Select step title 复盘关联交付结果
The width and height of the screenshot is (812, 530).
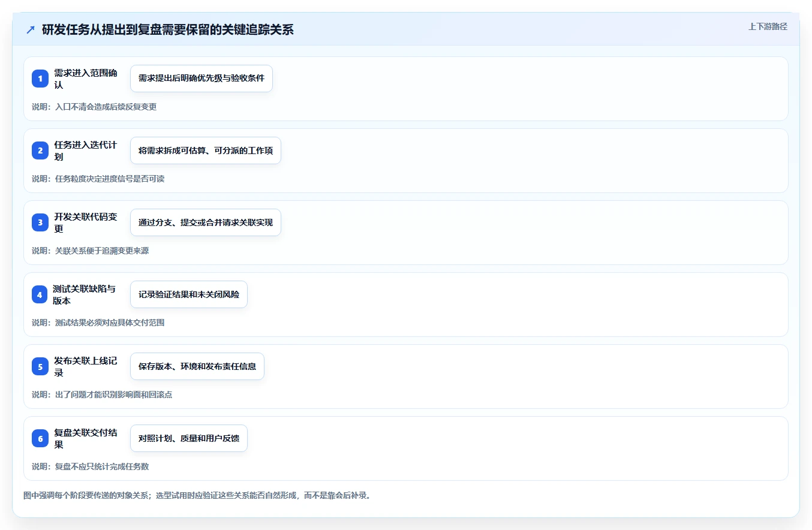tap(86, 438)
